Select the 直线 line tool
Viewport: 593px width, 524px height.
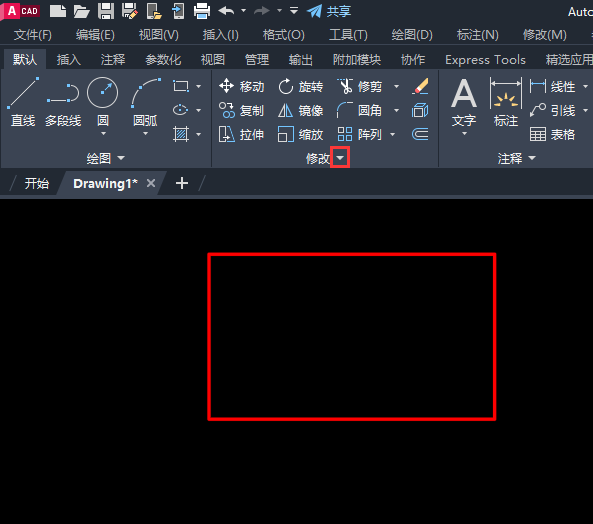tap(23, 102)
